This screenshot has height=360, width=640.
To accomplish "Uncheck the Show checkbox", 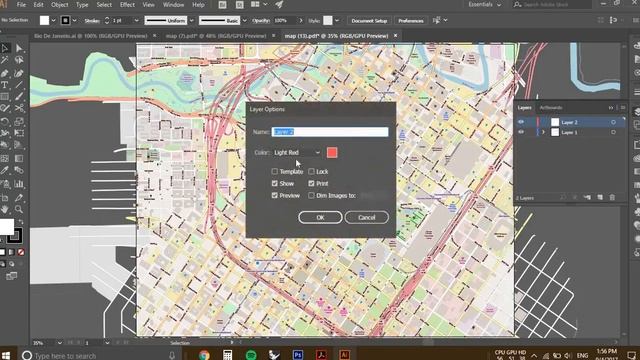I will (275, 184).
